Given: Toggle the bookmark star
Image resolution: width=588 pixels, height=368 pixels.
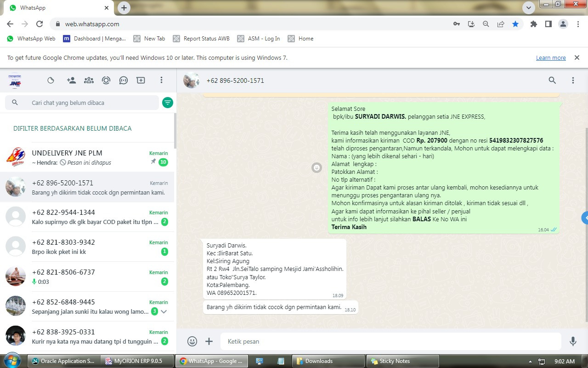Looking at the screenshot, I should [x=515, y=24].
